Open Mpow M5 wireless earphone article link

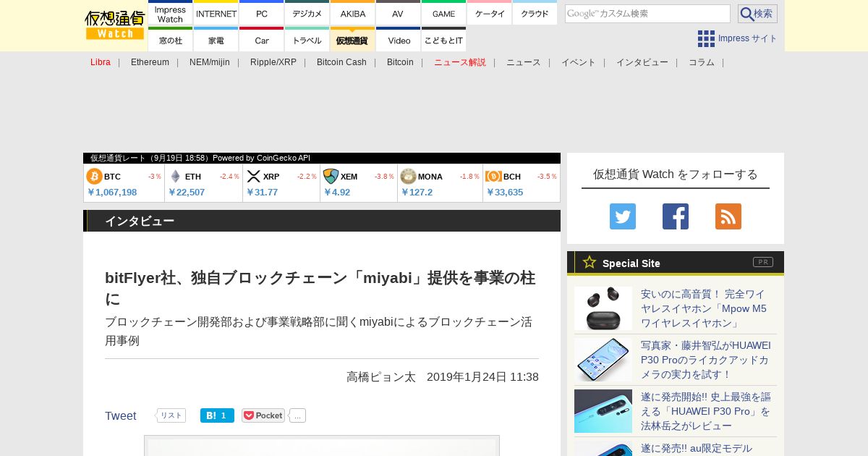tap(705, 308)
